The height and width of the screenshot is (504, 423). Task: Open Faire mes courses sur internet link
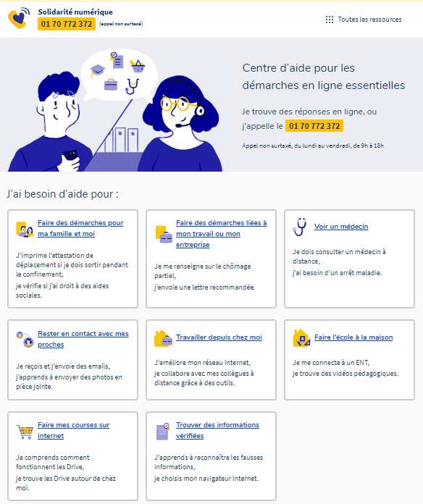click(74, 430)
